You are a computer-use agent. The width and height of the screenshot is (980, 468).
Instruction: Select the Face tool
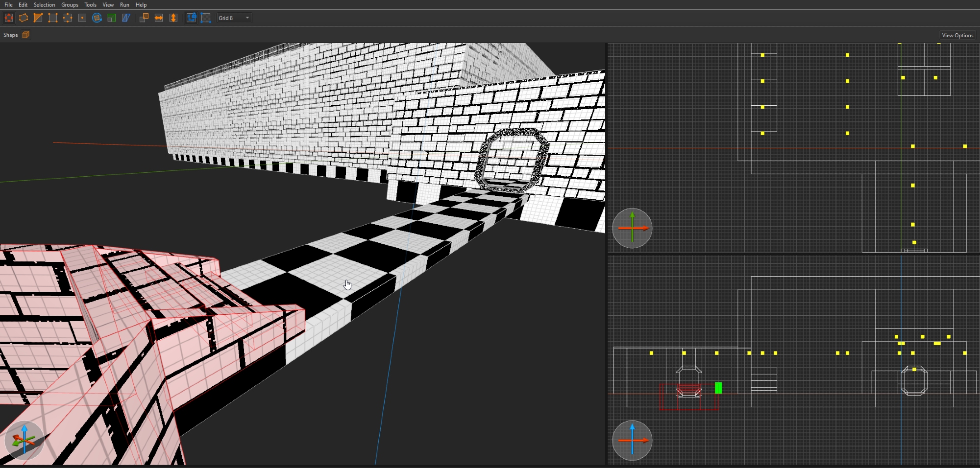[82, 18]
